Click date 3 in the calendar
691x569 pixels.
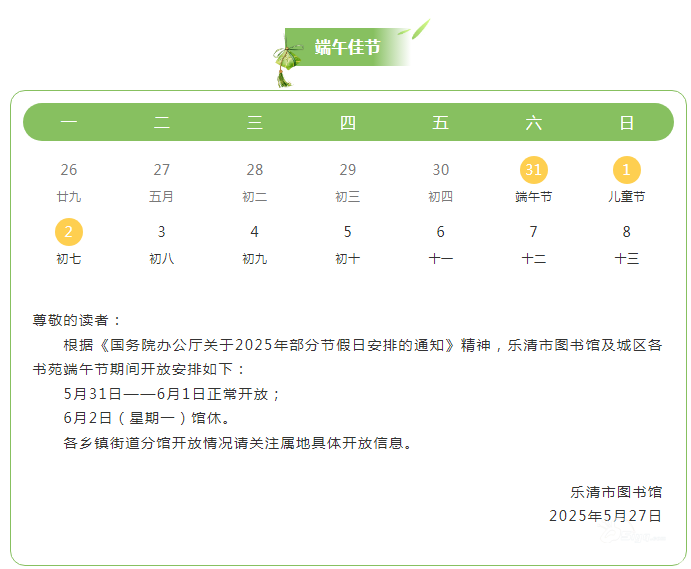coord(162,232)
